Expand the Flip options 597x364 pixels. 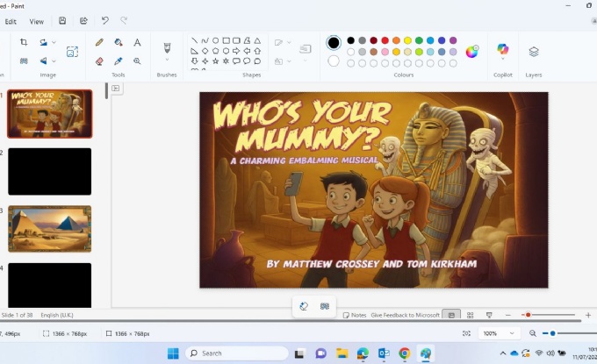(54, 61)
